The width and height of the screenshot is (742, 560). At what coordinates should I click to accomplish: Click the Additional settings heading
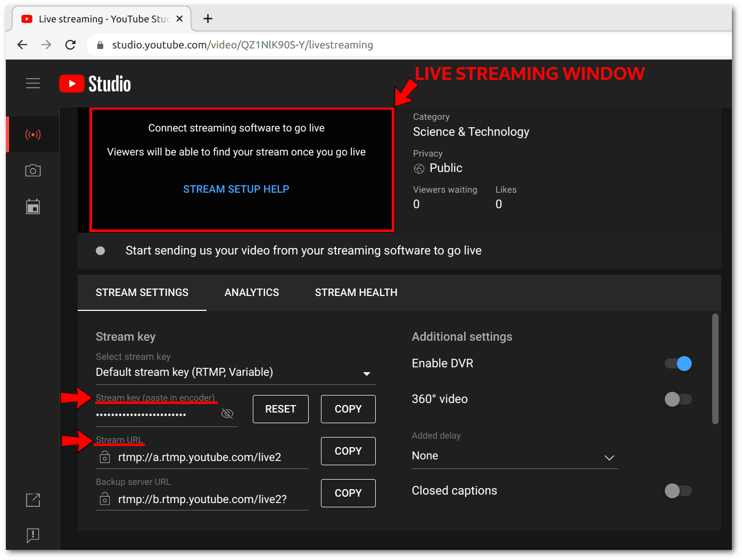pyautogui.click(x=462, y=337)
